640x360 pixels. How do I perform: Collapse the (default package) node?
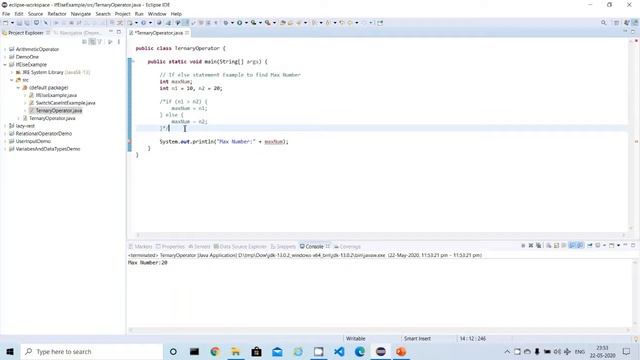pos(18,88)
